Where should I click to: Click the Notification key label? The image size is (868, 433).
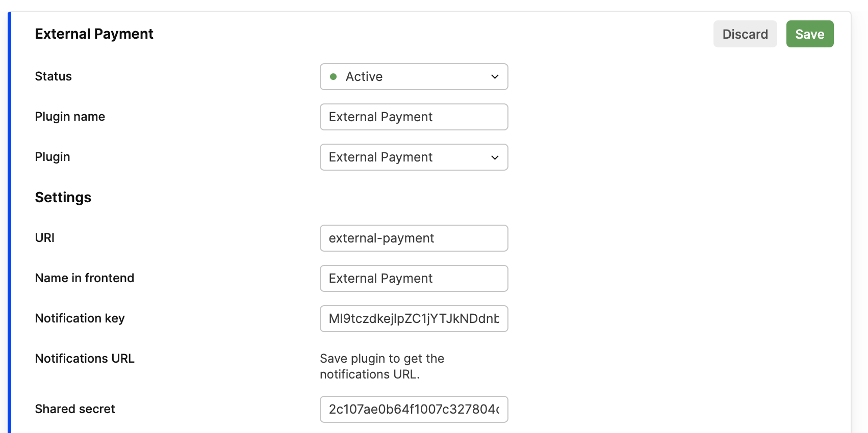[80, 318]
